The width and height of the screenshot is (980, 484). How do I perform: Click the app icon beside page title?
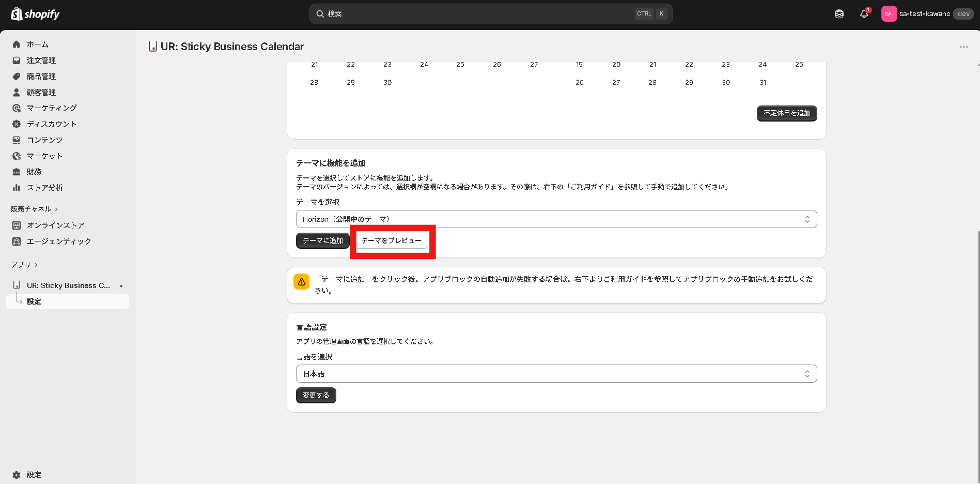click(152, 47)
